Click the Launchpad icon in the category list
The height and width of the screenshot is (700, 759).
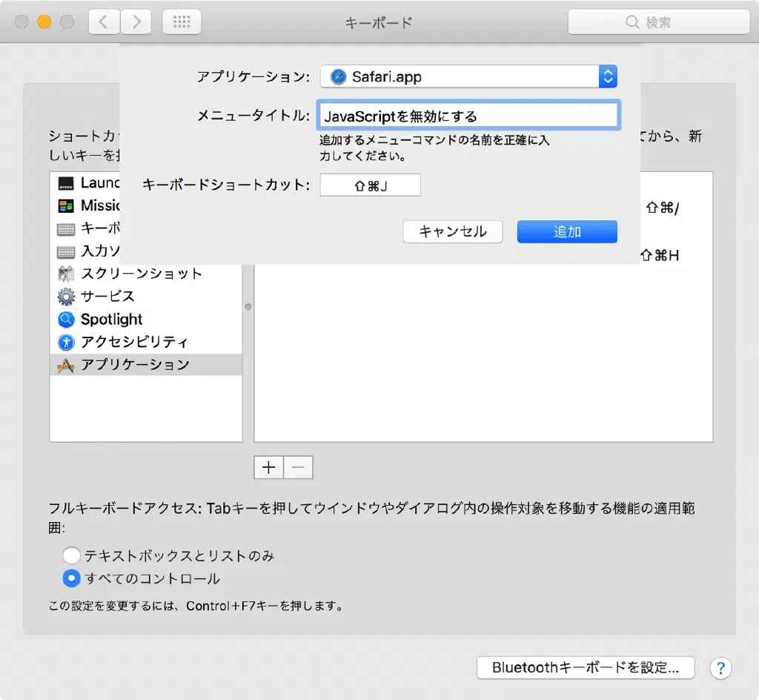pos(67,183)
